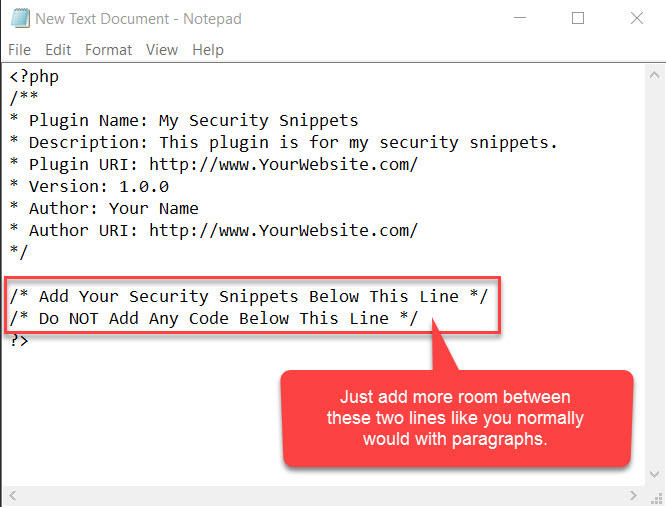Click the horizontal scrollbar track

pyautogui.click(x=323, y=496)
